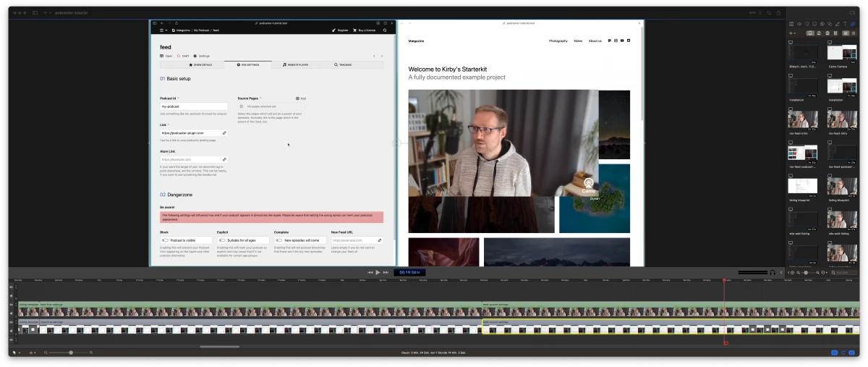Open the Media Library inspector tab

[x=853, y=24]
